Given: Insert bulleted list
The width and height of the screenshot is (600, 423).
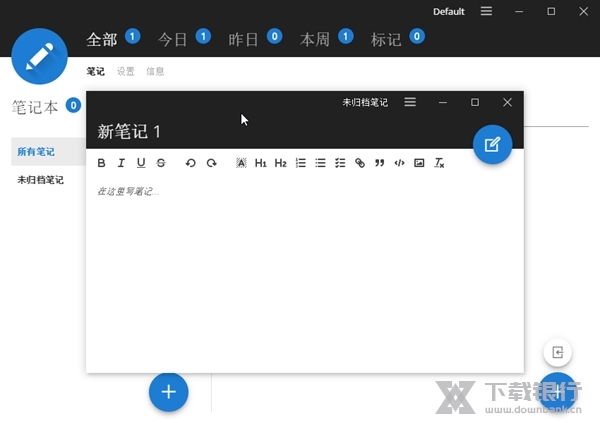Looking at the screenshot, I should 320,163.
